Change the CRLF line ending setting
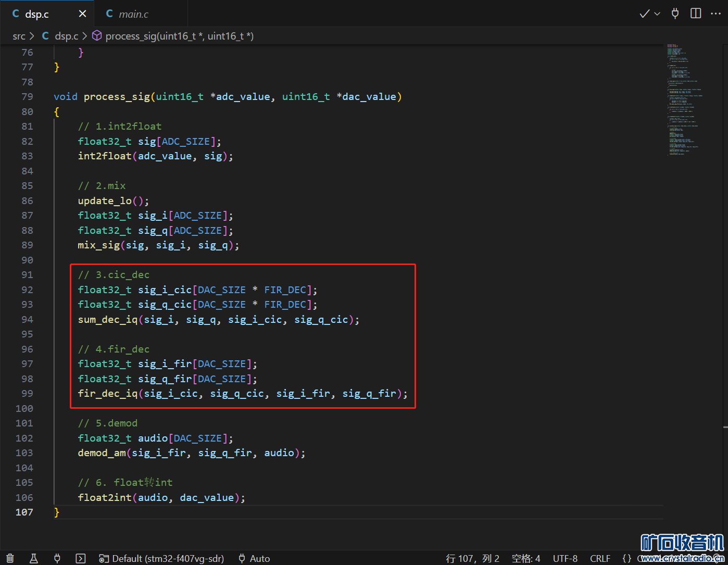The image size is (728, 565). [600, 558]
